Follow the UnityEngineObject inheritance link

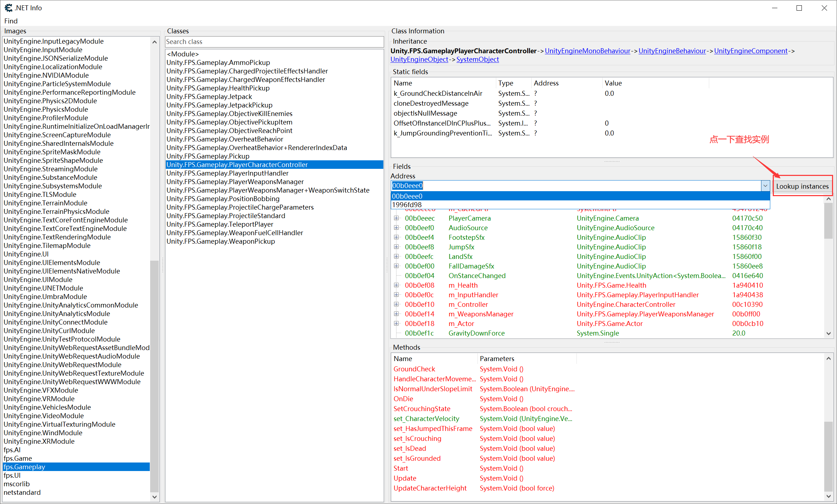pos(419,59)
